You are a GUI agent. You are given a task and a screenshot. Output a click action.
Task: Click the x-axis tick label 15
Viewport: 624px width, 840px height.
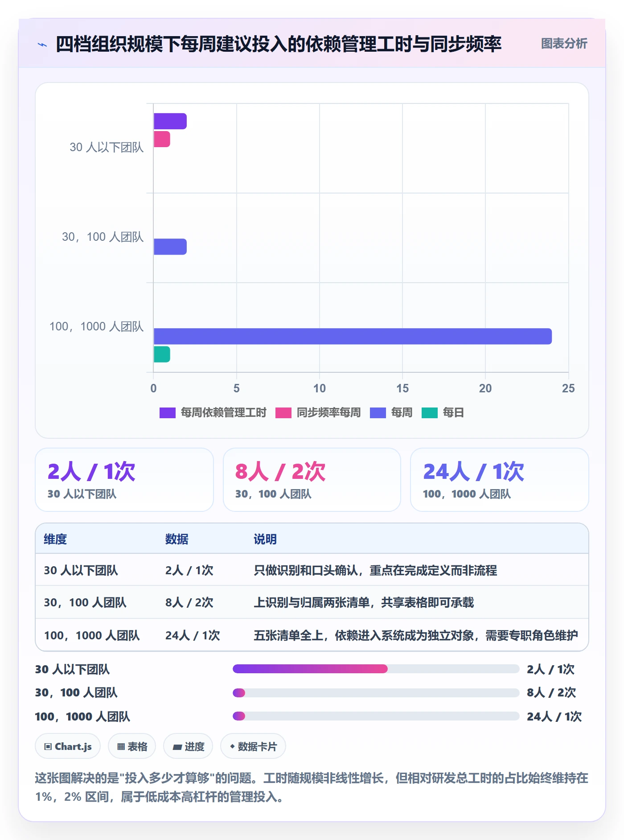(x=402, y=388)
